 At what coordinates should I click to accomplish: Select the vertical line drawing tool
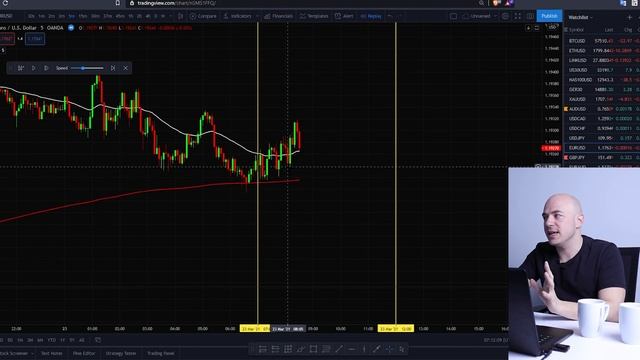click(x=364, y=349)
